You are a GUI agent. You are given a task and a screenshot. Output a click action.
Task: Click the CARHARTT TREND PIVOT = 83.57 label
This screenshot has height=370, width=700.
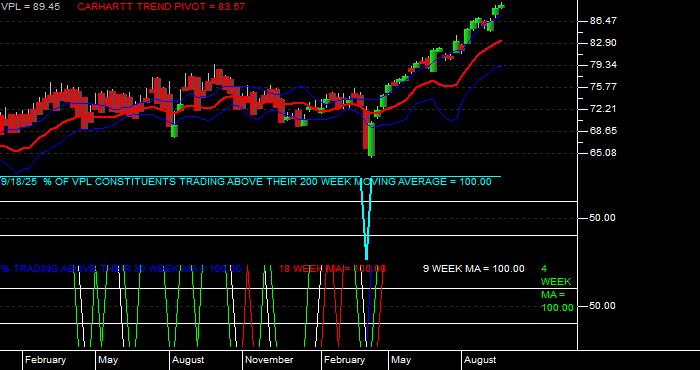(161, 7)
